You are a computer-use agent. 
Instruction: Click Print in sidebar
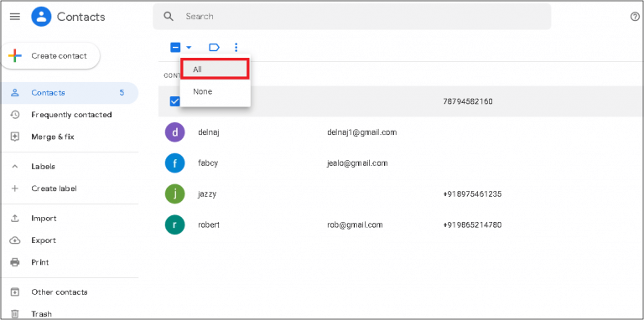[x=40, y=262]
